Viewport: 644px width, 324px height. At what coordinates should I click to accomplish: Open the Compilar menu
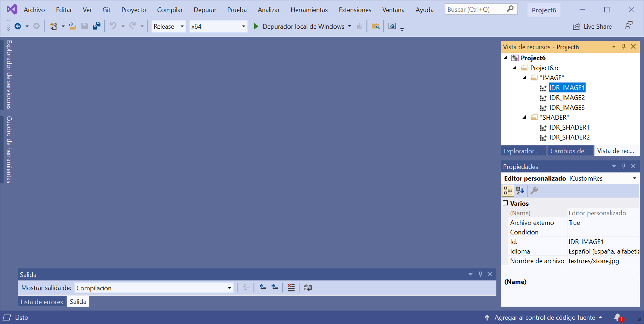pos(170,10)
